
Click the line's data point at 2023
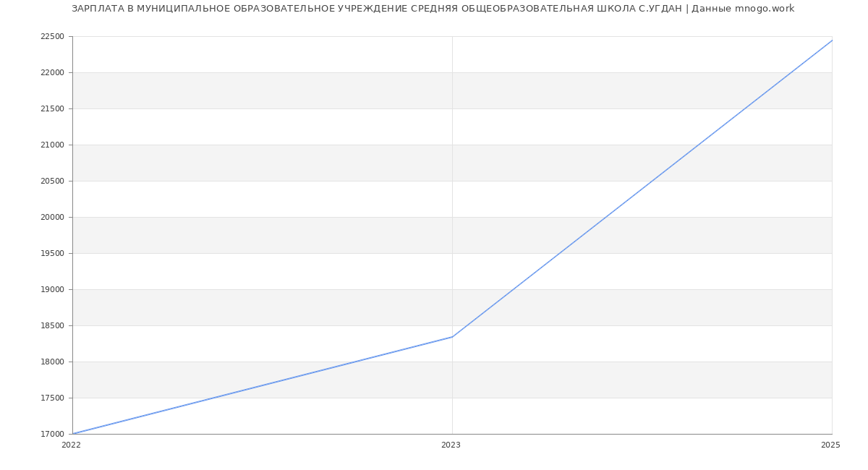pyautogui.click(x=452, y=337)
